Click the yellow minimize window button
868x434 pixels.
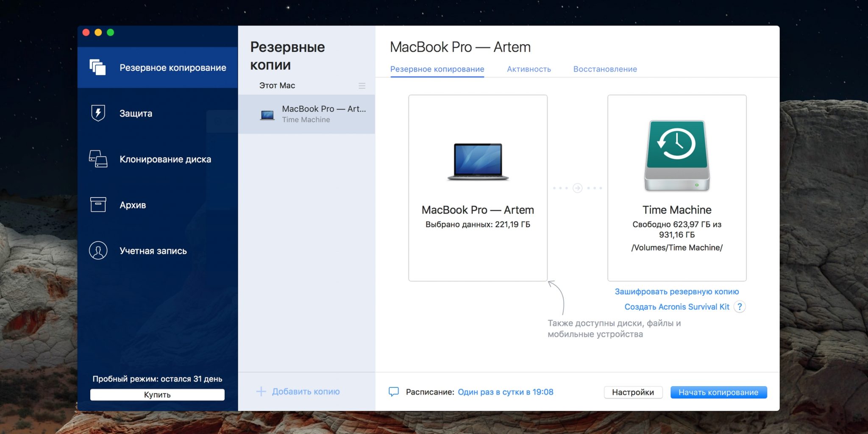click(x=98, y=33)
